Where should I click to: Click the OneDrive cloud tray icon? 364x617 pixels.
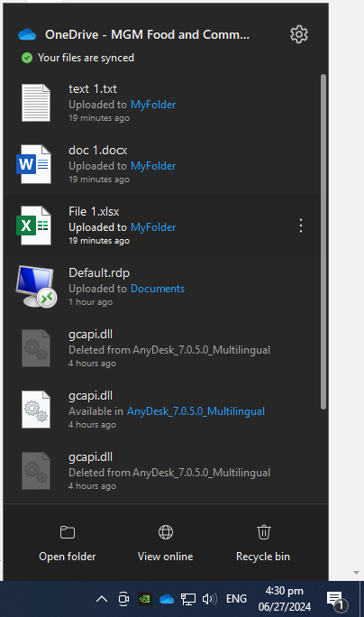coord(167,599)
